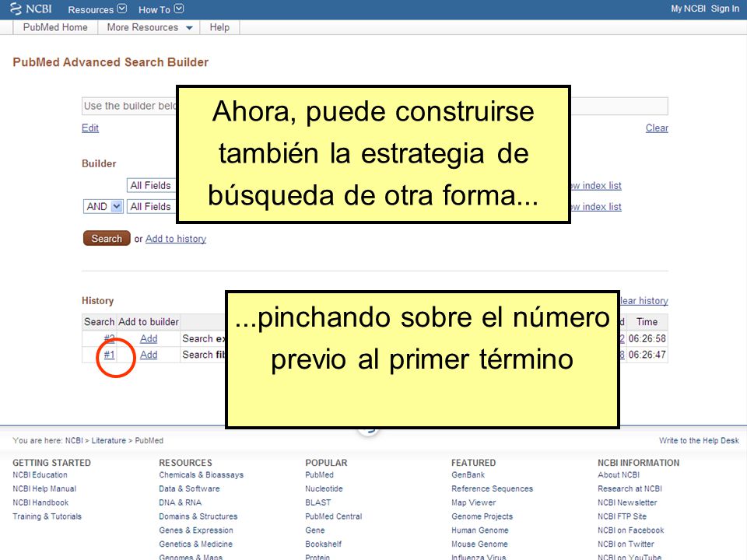
Task: Open Research at NCBI link
Action: tap(630, 488)
